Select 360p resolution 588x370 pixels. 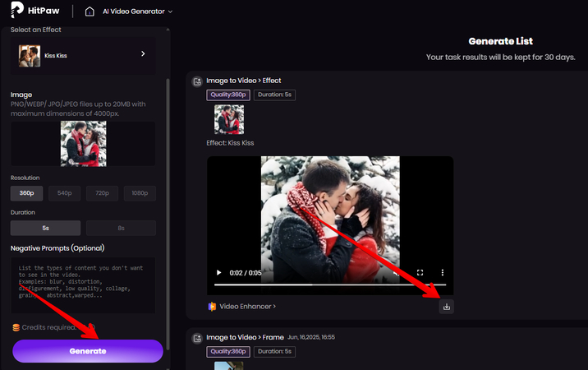[26, 193]
